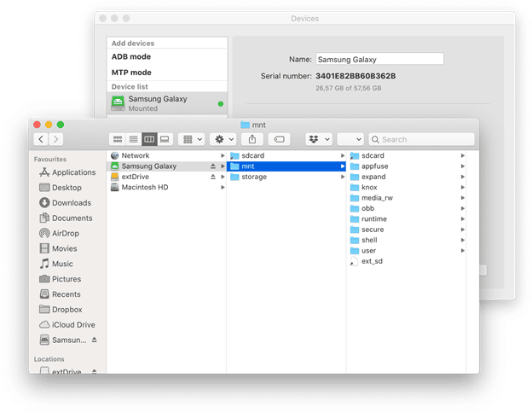This screenshot has width=532, height=413.
Task: Click the Edit Tags toolbar icon
Action: [x=279, y=139]
